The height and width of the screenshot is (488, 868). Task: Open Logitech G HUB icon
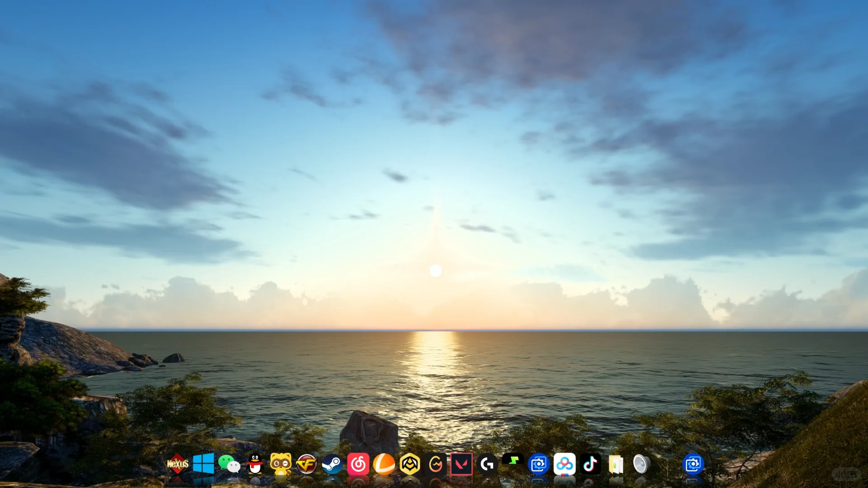[x=487, y=464]
